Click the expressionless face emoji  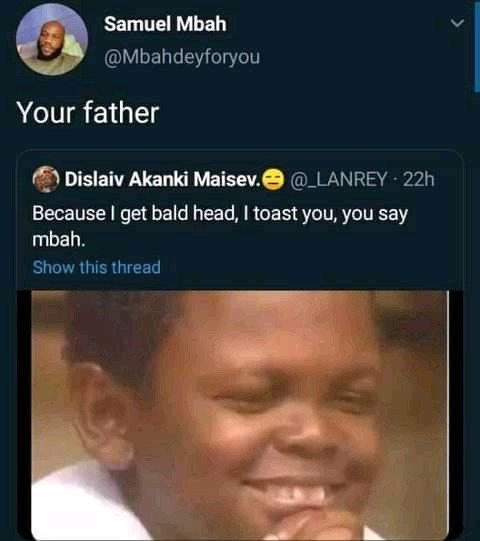coord(273,179)
